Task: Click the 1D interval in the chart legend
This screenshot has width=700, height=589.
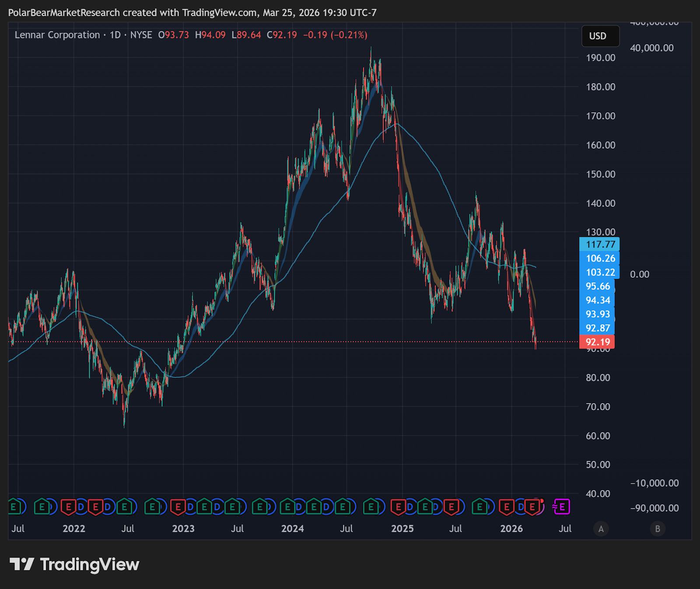Action: tap(115, 35)
